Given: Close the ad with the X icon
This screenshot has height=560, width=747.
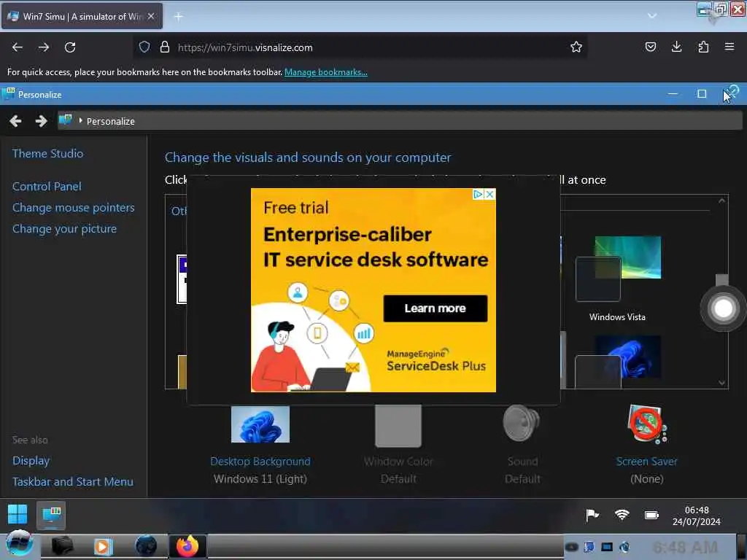Looking at the screenshot, I should (x=489, y=194).
